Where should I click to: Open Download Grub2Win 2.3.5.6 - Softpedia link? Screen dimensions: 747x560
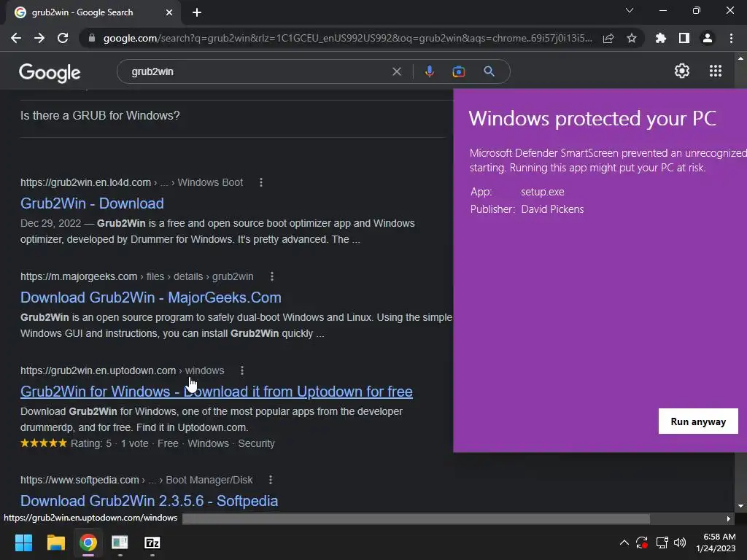point(149,501)
